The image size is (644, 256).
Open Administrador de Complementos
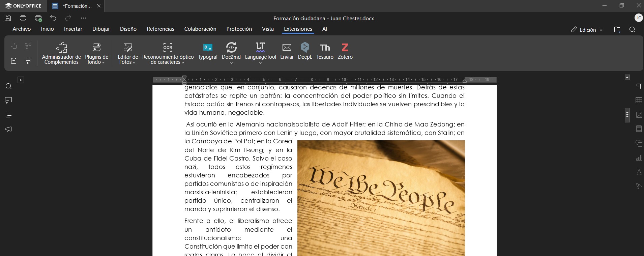click(61, 52)
